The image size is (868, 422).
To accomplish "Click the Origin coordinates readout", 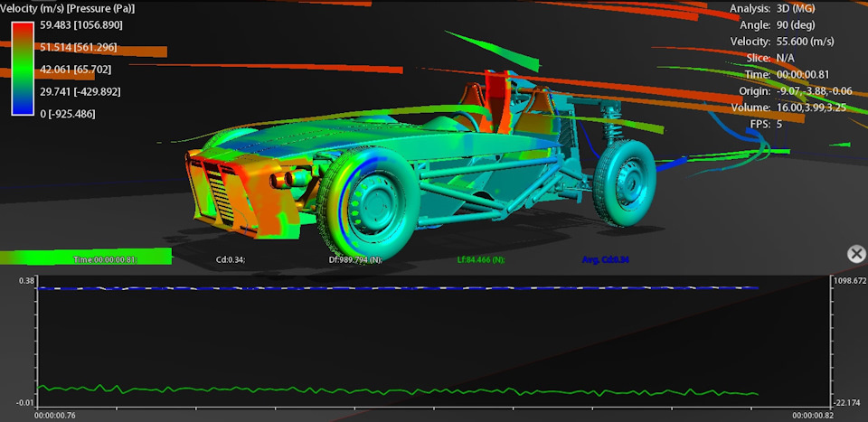I will (796, 91).
